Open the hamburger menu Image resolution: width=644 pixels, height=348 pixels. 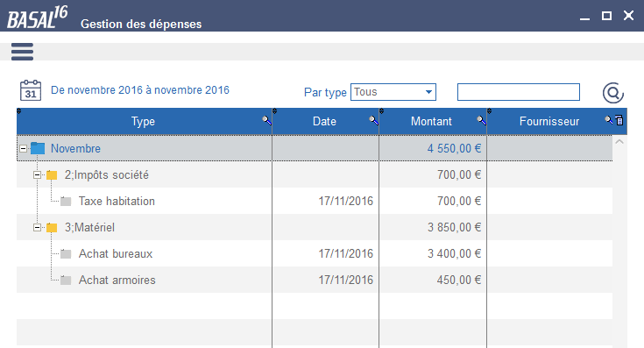coord(22,52)
